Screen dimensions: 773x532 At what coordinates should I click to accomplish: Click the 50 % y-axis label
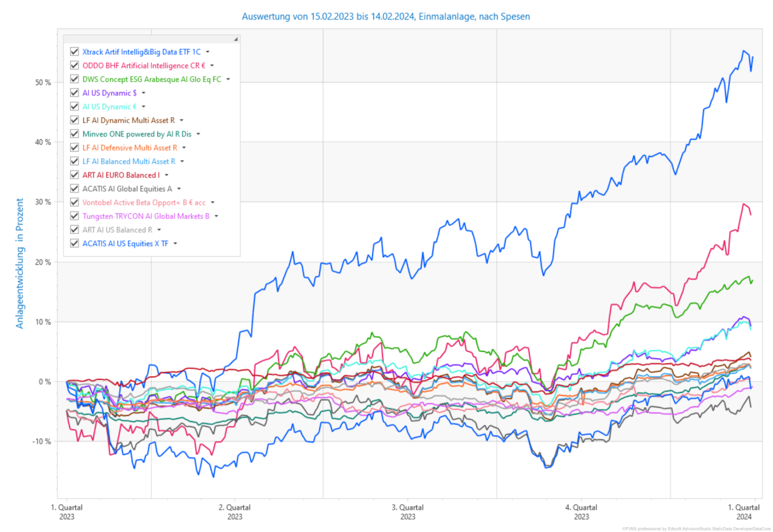[x=42, y=82]
